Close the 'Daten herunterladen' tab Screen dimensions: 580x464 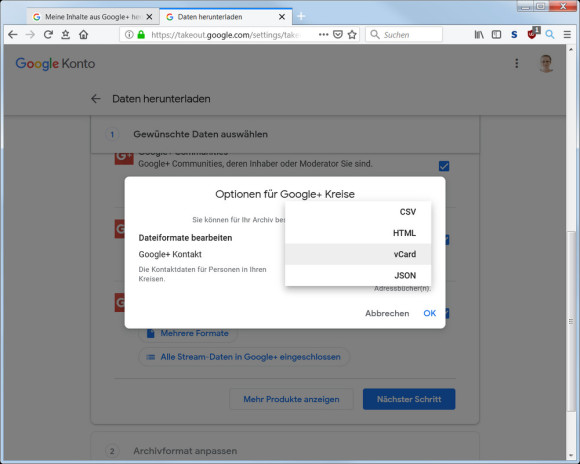pyautogui.click(x=282, y=17)
